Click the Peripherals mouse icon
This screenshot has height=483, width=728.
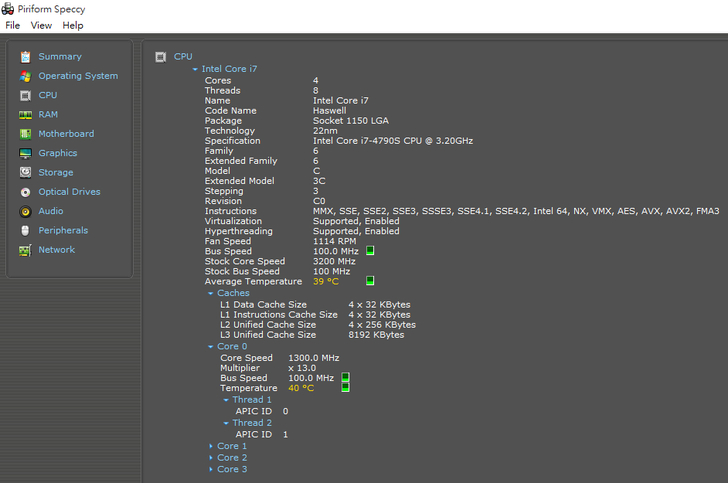pos(26,231)
